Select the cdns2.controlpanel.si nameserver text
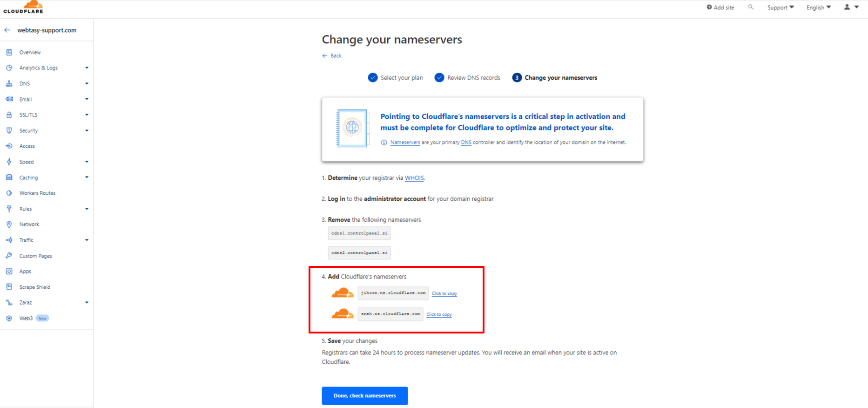This screenshot has height=408, width=868. click(x=359, y=253)
